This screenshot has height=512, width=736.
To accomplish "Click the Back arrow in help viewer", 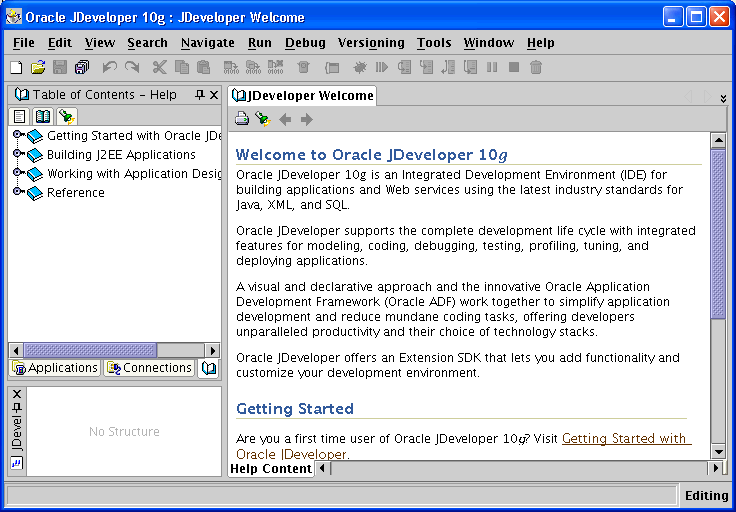I will (x=285, y=120).
